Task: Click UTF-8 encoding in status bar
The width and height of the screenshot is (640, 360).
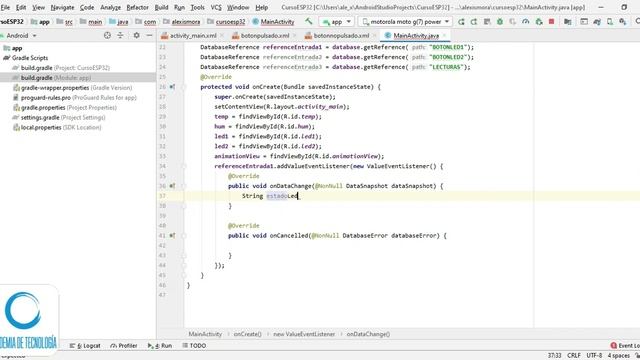Action: [x=594, y=356]
